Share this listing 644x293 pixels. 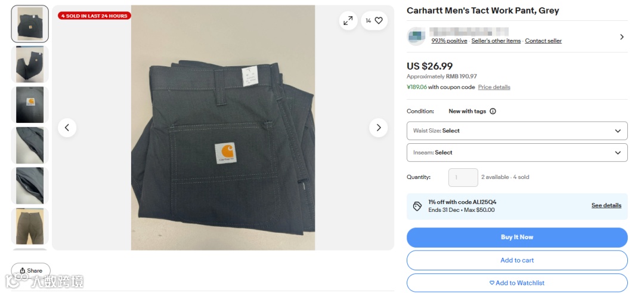point(31,270)
